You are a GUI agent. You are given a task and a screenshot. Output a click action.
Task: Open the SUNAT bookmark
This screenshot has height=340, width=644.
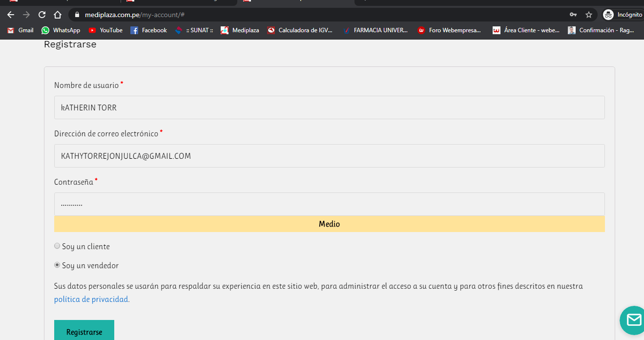coord(194,30)
